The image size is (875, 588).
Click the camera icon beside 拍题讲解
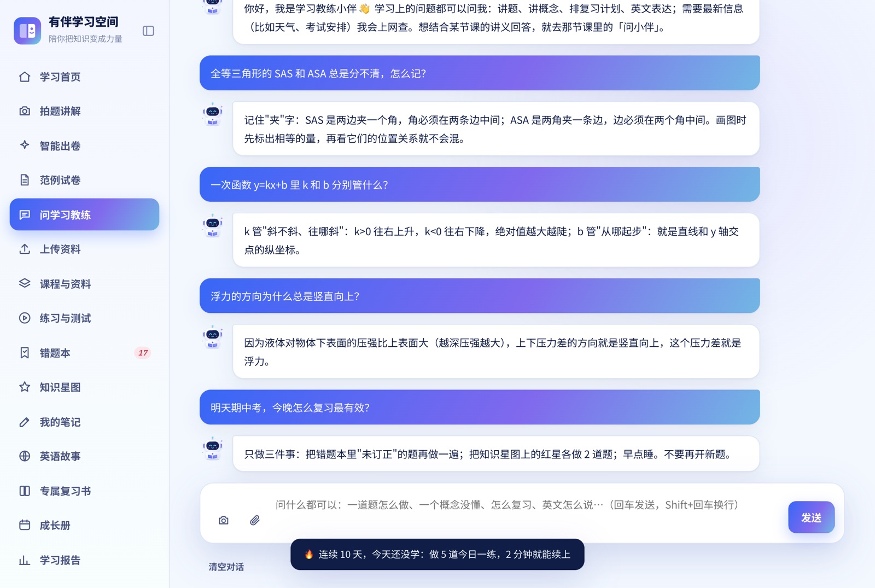(x=25, y=111)
